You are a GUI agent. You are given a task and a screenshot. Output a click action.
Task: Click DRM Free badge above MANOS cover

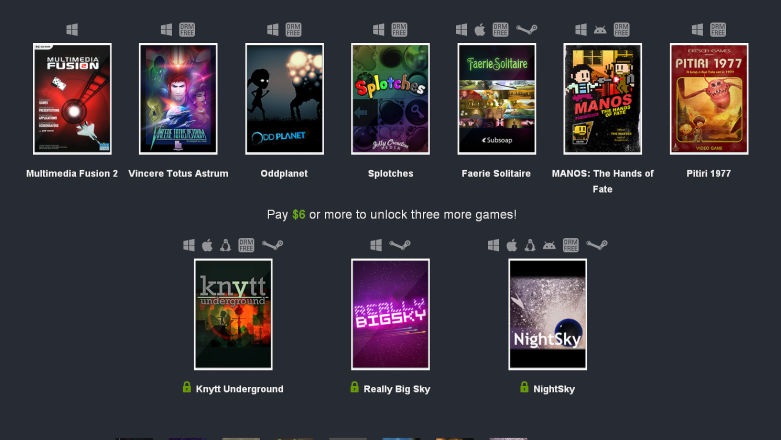[621, 30]
